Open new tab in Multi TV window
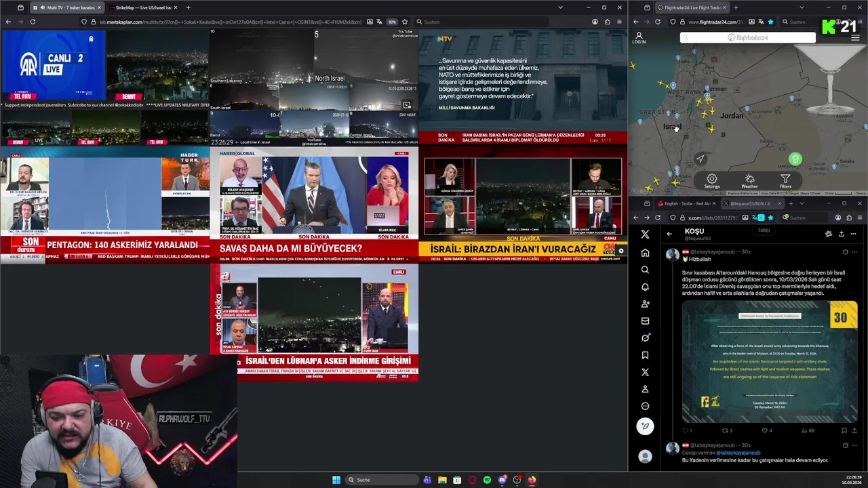Viewport: 868px width, 488px height. pyautogui.click(x=188, y=7)
